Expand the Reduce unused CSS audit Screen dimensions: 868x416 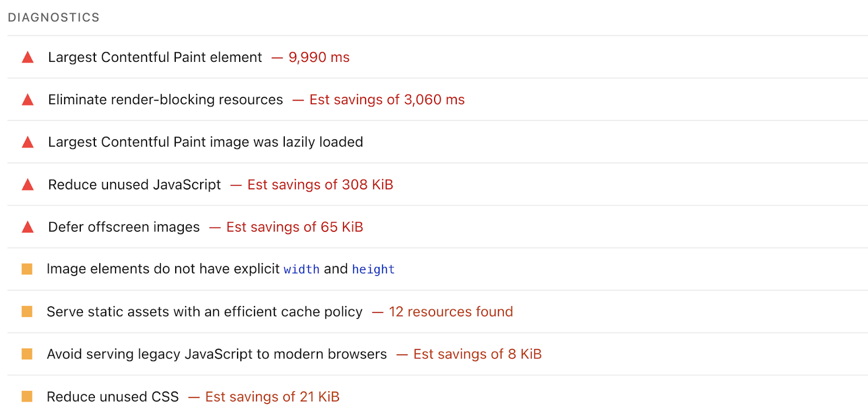(x=113, y=396)
